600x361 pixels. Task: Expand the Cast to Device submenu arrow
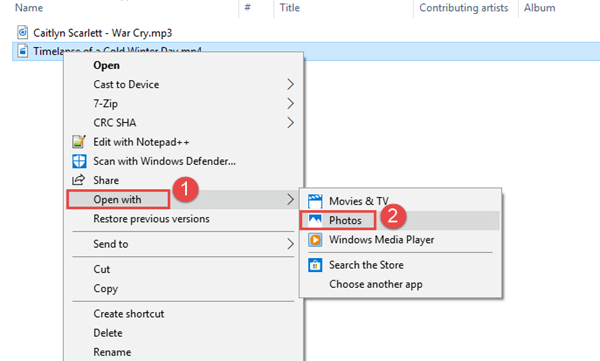point(290,84)
